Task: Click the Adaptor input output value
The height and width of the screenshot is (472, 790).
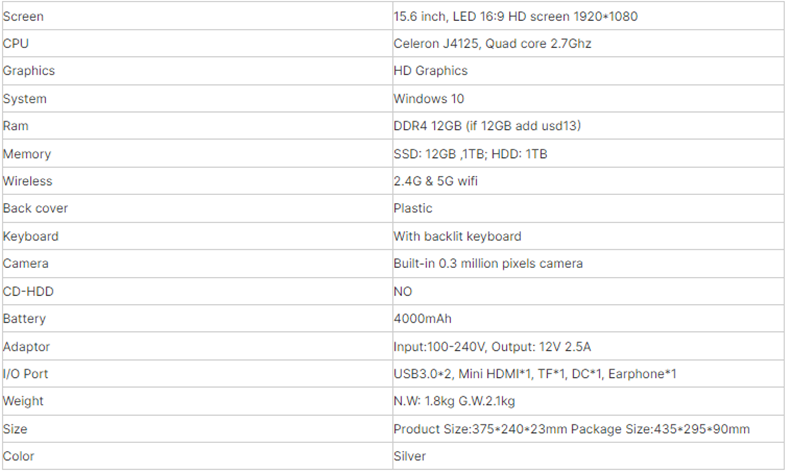Action: pyautogui.click(x=492, y=347)
